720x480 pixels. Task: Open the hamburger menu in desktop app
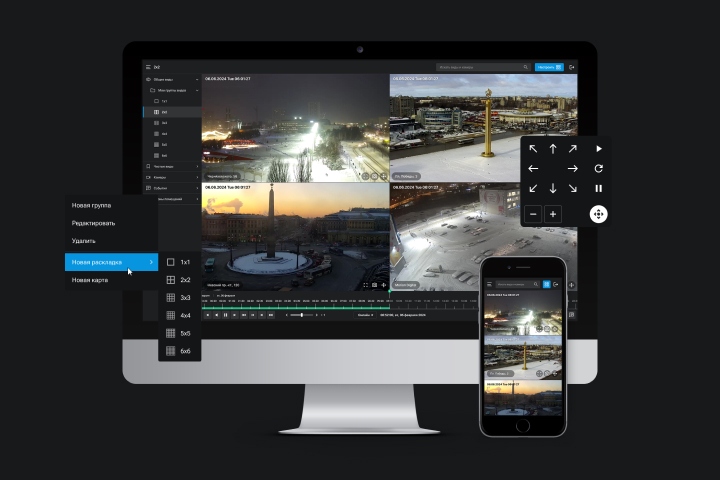(148, 67)
